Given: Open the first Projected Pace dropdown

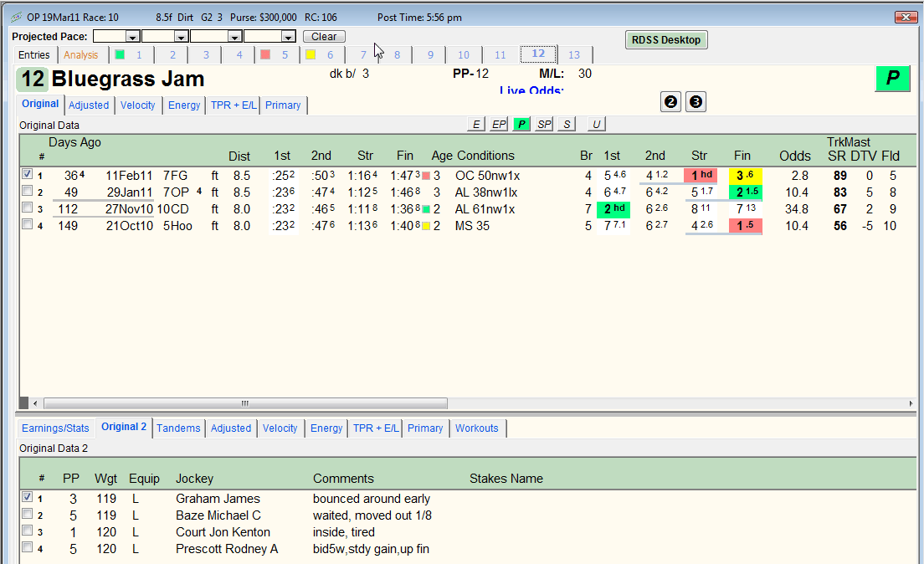Looking at the screenshot, I should tap(132, 37).
